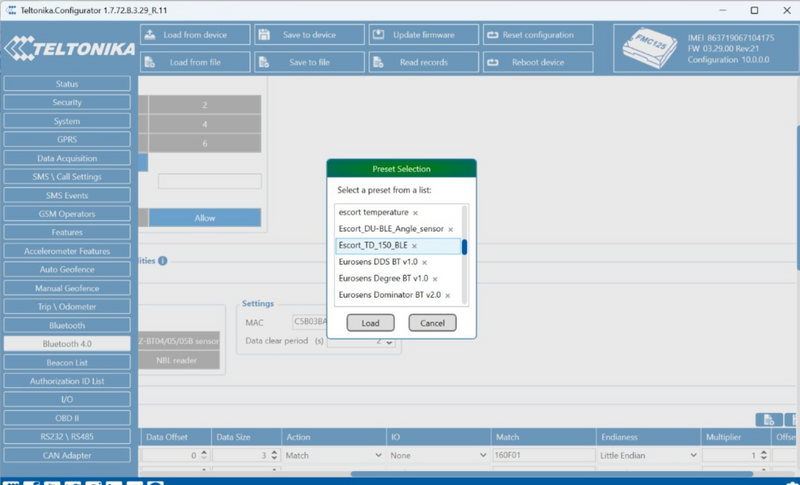This screenshot has width=800, height=485.
Task: Open the GPRS section
Action: click(x=67, y=139)
